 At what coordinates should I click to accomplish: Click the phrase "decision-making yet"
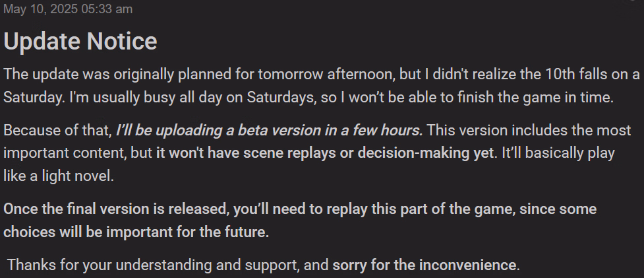click(425, 153)
